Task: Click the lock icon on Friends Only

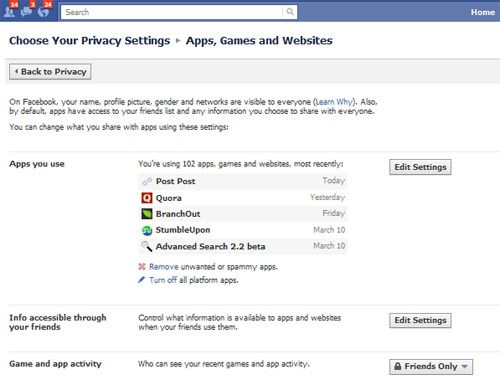Action: (x=398, y=366)
